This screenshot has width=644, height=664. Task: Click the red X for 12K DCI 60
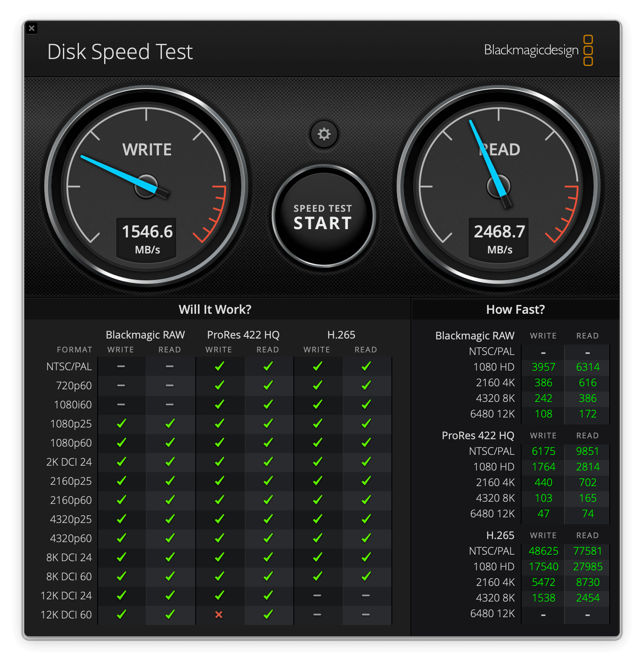(219, 615)
